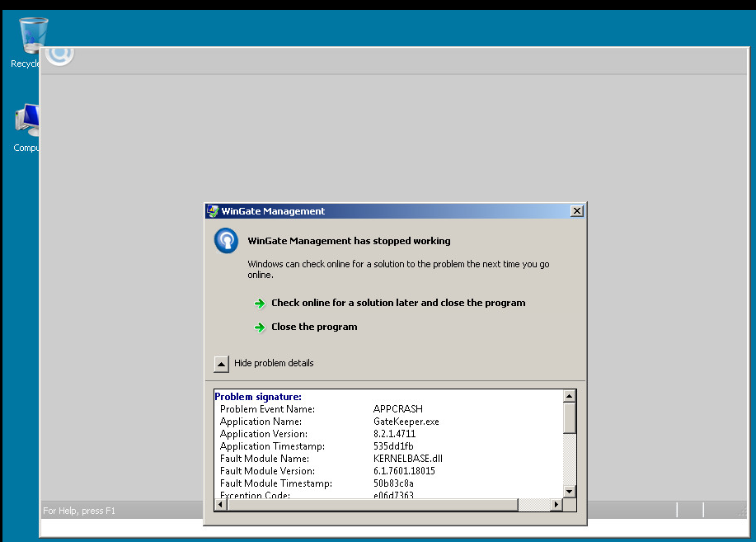Click the details scroll up arrow

[x=570, y=396]
